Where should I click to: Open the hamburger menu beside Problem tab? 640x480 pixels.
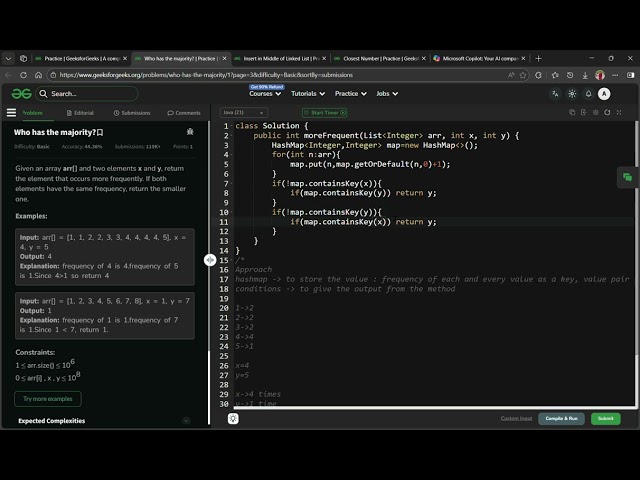point(12,113)
